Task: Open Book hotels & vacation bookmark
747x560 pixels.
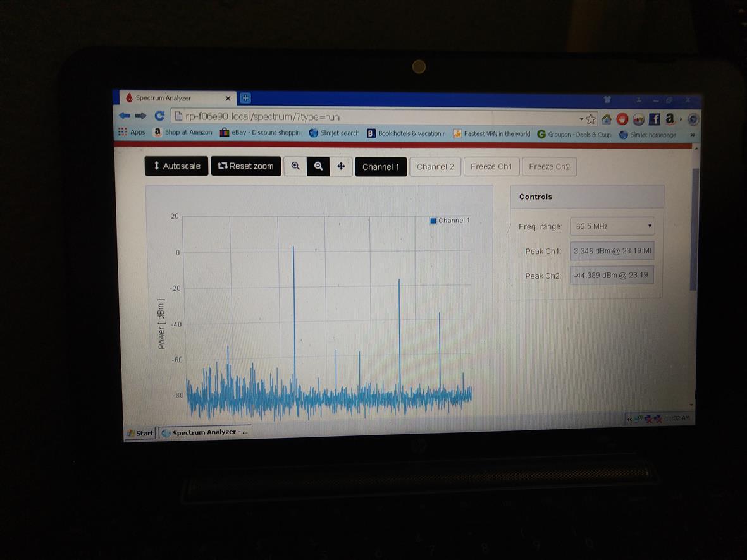Action: (405, 133)
